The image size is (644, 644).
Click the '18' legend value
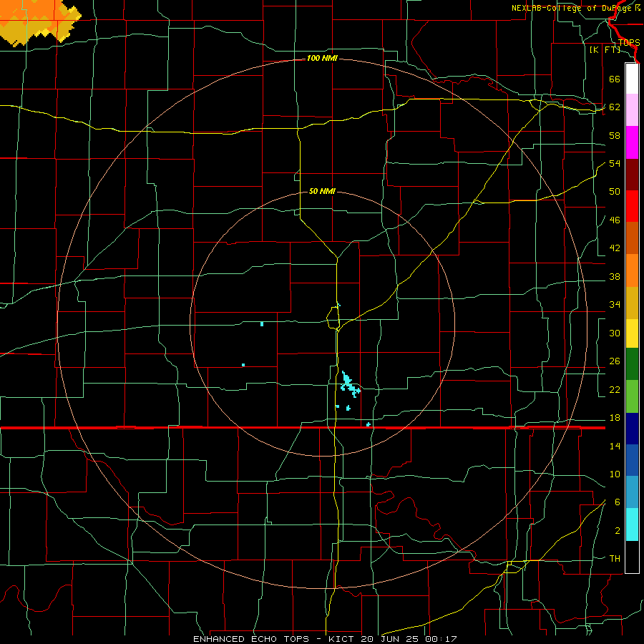point(615,418)
